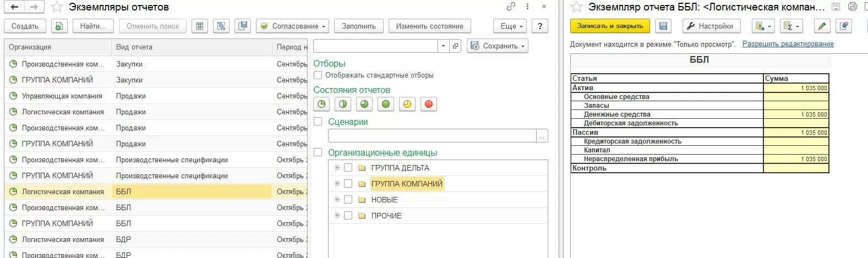Click the solid green report state icon
The width and height of the screenshot is (868, 258).
click(x=386, y=104)
